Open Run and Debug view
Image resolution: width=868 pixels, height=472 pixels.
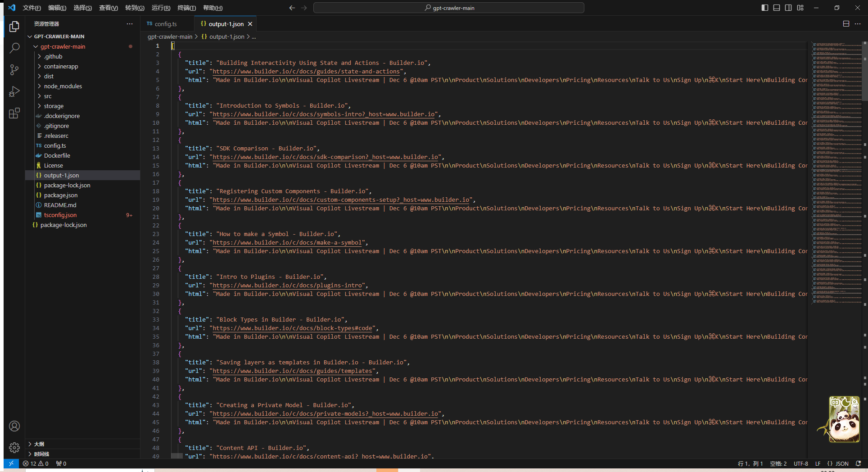point(14,91)
